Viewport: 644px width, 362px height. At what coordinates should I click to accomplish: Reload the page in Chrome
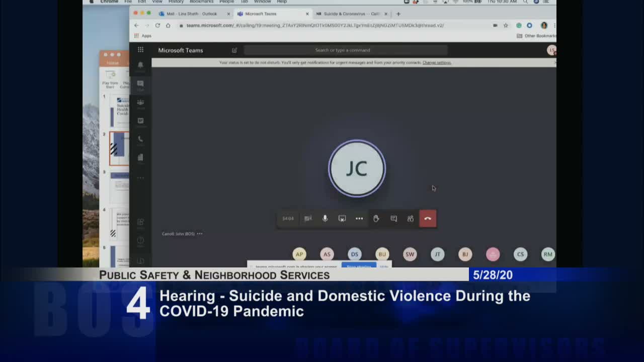click(x=157, y=25)
